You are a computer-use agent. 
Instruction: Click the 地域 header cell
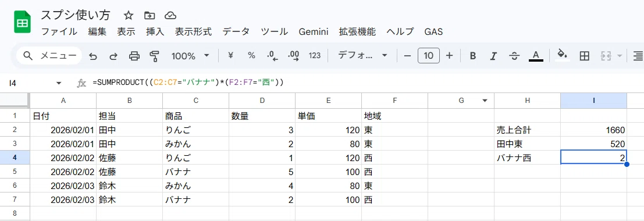[x=394, y=116]
